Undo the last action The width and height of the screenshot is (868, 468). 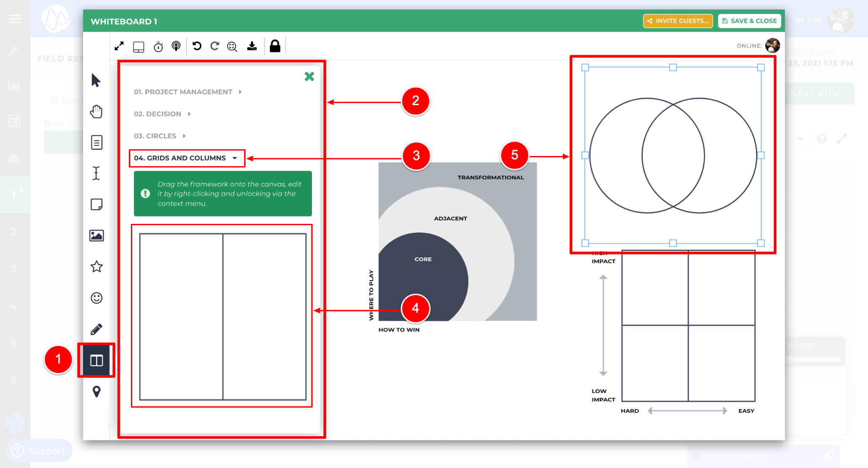(197, 46)
